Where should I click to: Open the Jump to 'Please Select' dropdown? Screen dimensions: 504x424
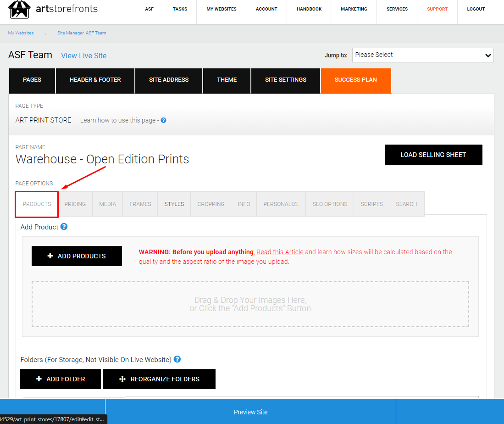[422, 55]
